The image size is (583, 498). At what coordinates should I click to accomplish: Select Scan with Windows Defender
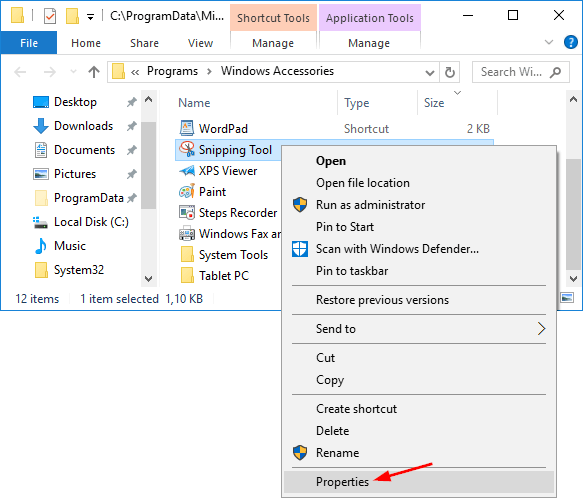point(419,248)
